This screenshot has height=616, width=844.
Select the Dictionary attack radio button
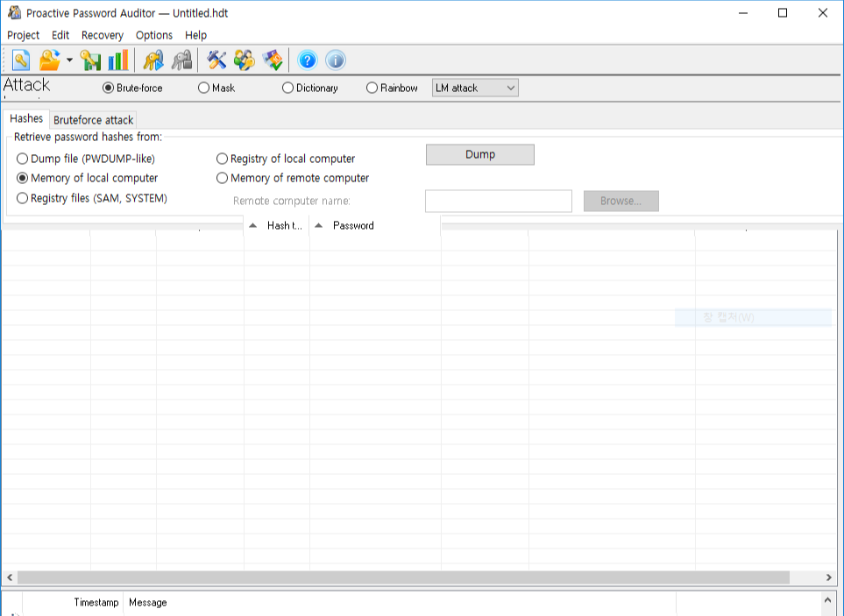(310, 88)
